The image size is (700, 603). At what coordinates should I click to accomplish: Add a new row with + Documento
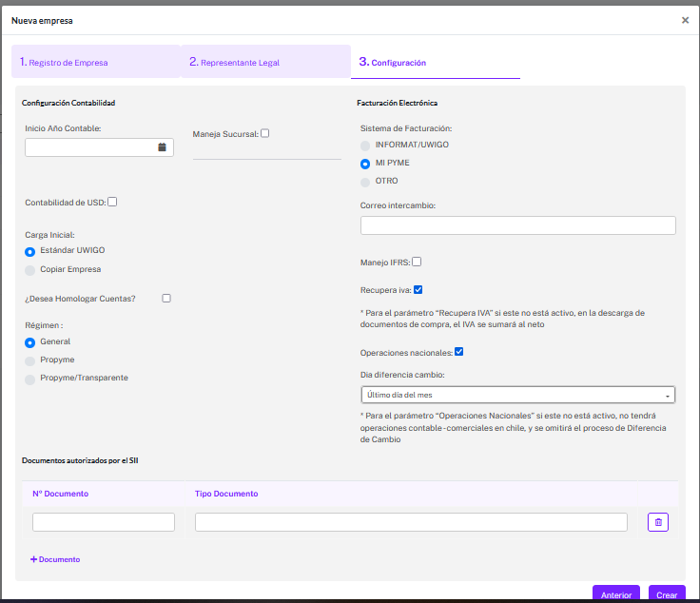(55, 559)
